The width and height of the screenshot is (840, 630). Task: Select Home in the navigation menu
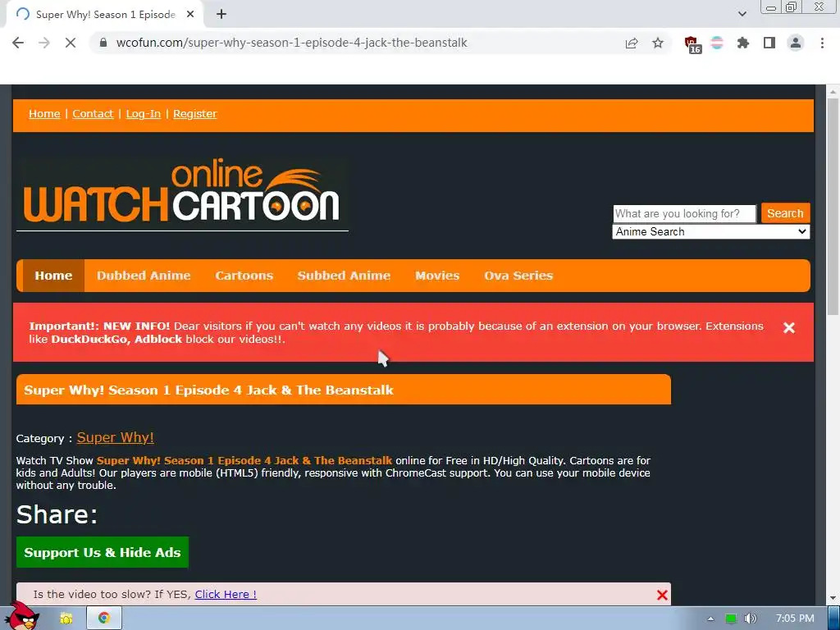(53, 276)
